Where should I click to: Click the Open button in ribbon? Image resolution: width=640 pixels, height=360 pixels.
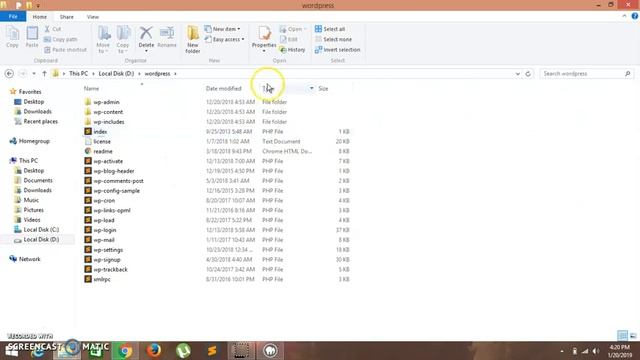293,29
